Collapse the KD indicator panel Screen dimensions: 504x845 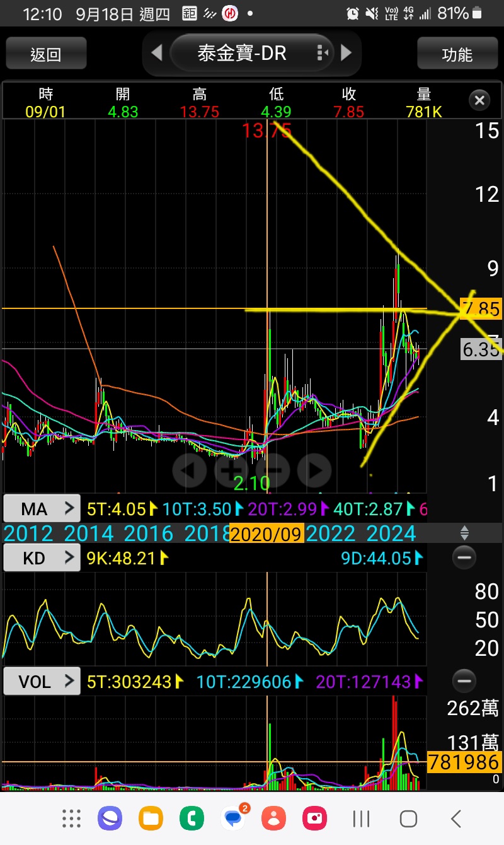[464, 558]
